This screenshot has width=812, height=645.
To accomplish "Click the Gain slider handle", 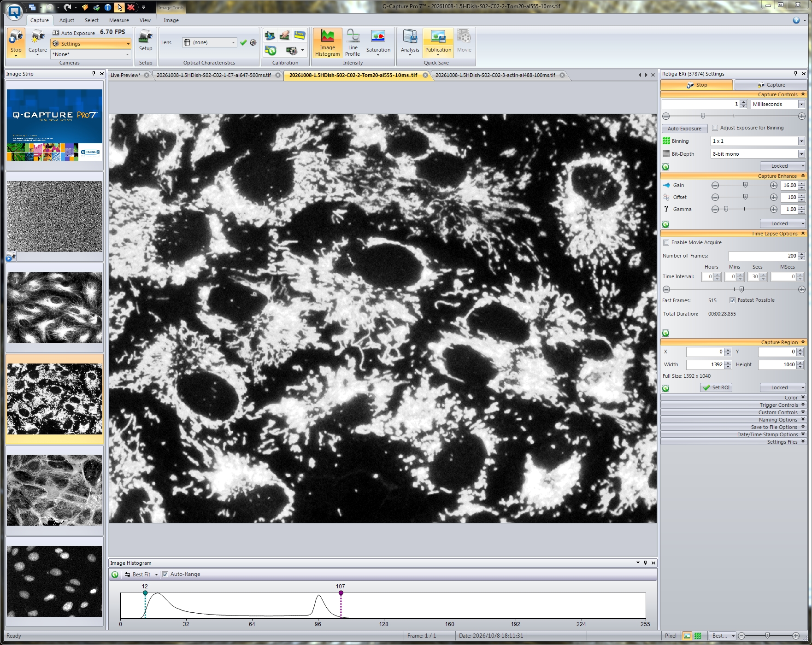I will 745,185.
